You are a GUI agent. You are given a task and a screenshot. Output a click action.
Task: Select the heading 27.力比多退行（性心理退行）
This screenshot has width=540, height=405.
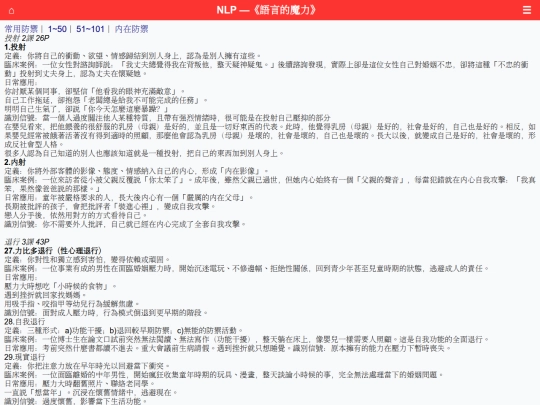(53, 251)
